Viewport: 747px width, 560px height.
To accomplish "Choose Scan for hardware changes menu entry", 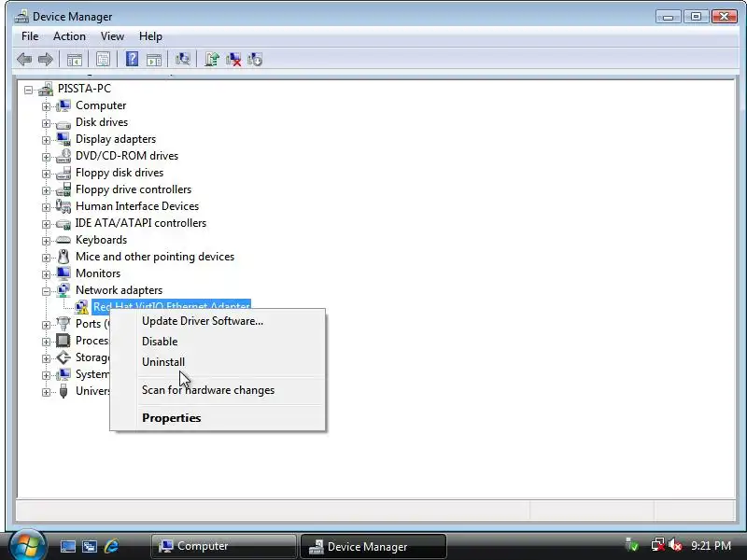I will tap(218, 390).
